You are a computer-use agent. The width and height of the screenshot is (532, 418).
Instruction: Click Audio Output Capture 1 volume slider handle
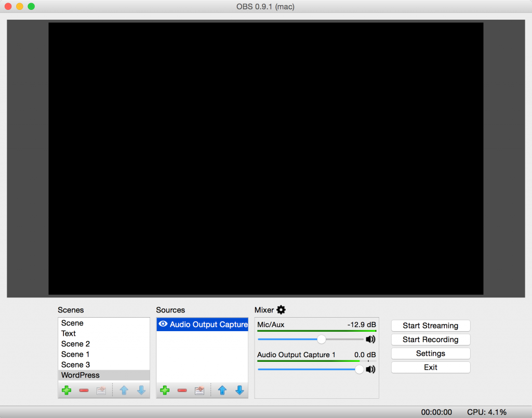click(359, 370)
